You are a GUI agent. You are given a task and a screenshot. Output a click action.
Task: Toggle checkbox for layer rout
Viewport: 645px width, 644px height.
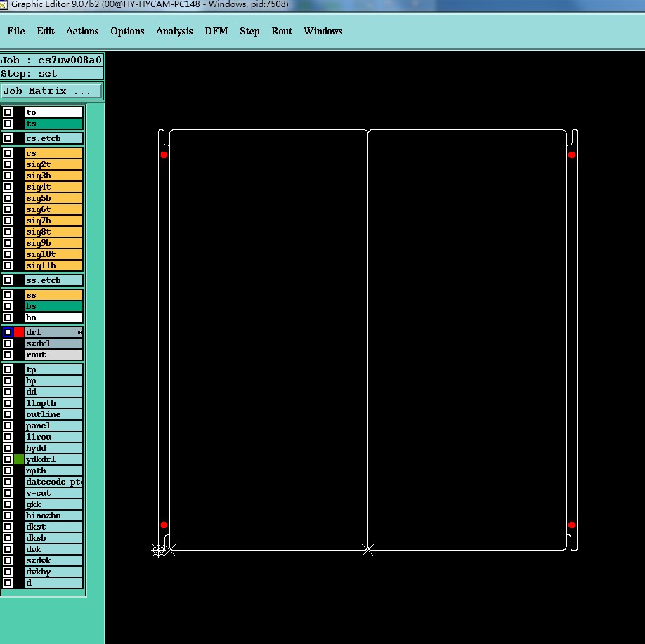coord(8,355)
